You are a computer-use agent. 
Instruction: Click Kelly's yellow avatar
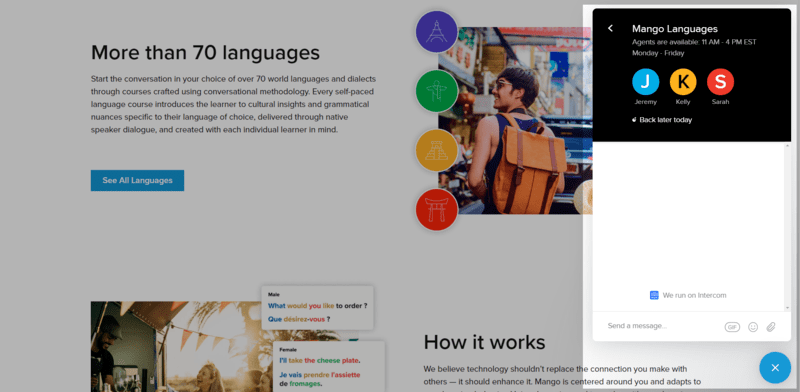click(x=683, y=82)
